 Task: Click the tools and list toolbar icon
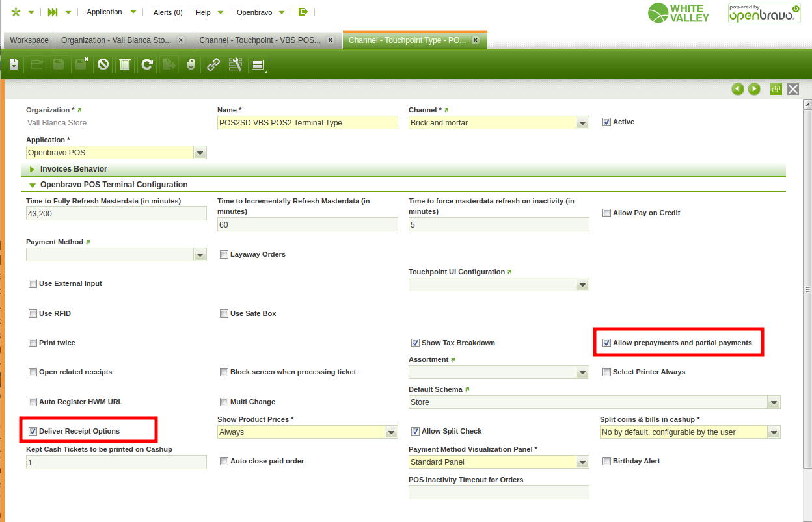[236, 64]
